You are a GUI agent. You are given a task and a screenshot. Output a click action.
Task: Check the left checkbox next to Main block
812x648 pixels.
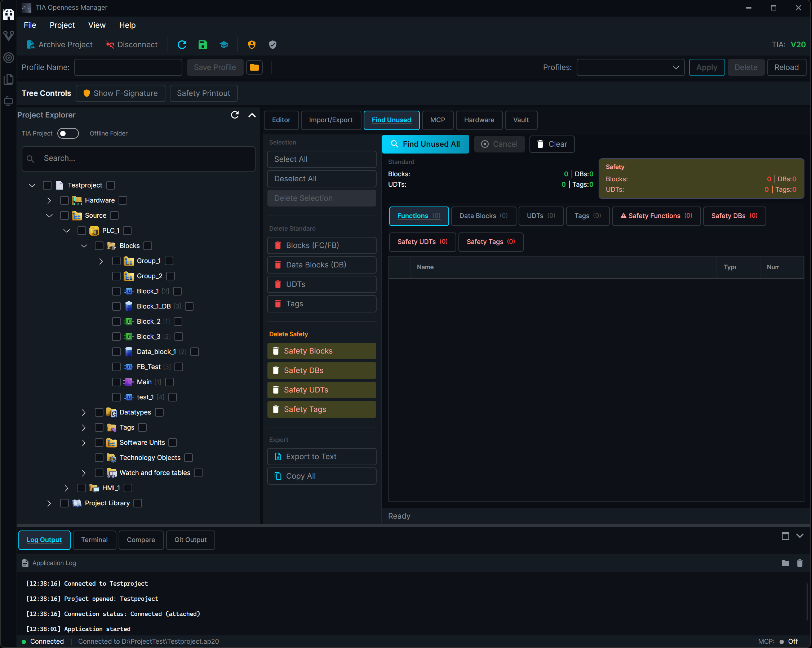(116, 382)
